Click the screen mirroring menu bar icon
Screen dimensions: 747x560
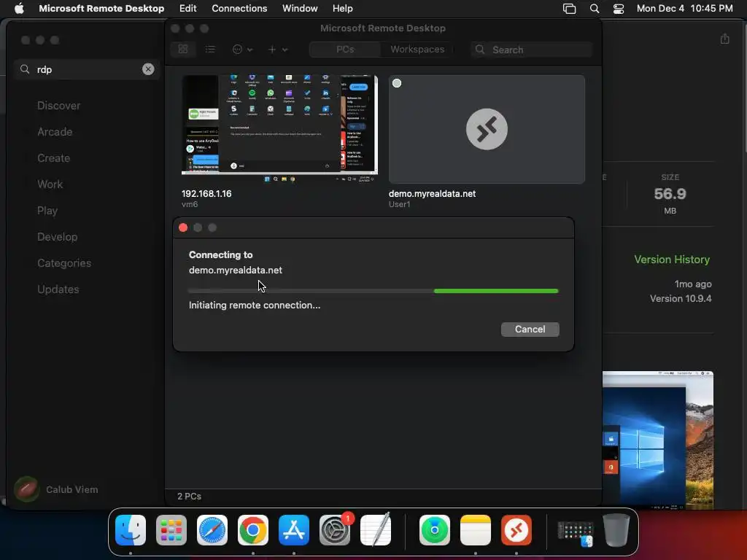[569, 9]
